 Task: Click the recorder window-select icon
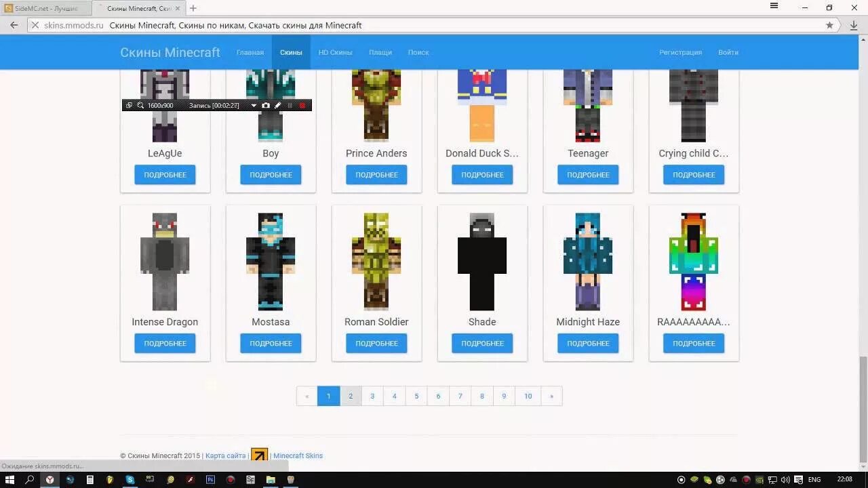[x=129, y=105]
